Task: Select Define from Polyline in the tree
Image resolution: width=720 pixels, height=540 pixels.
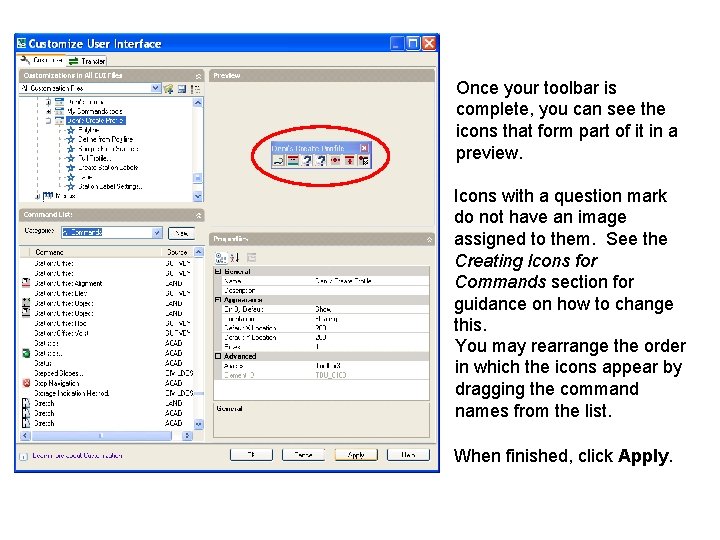Action: coord(106,139)
